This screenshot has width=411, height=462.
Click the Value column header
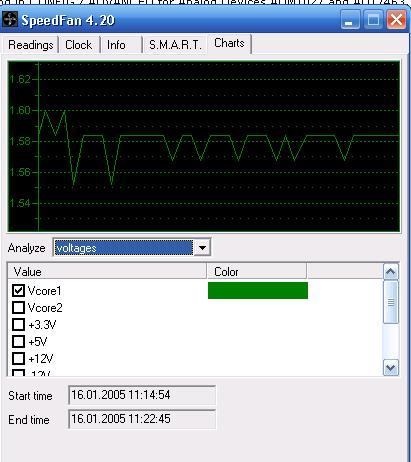coord(107,271)
